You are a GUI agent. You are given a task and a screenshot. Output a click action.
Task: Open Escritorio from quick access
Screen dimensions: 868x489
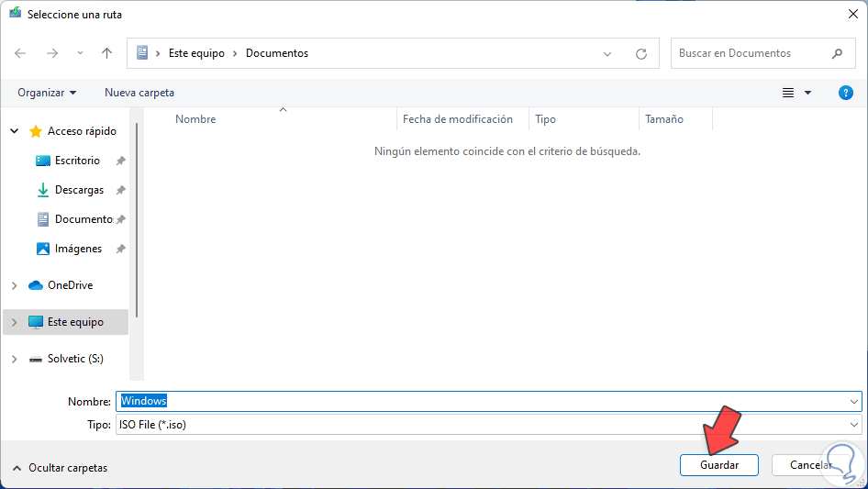[77, 161]
